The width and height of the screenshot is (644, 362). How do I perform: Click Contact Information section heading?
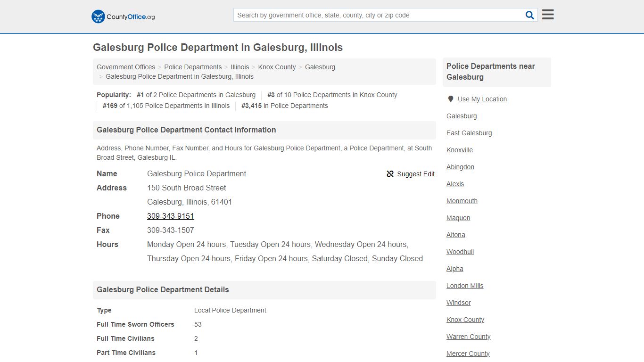tap(186, 130)
